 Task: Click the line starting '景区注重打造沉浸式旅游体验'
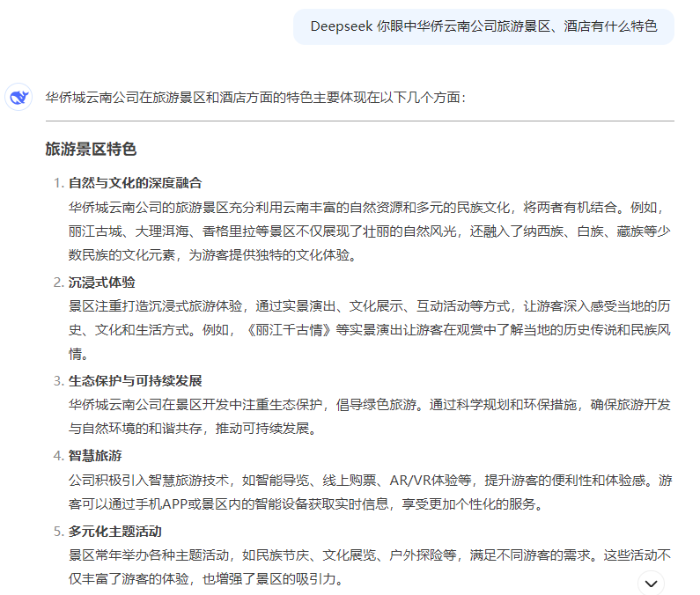pos(369,306)
